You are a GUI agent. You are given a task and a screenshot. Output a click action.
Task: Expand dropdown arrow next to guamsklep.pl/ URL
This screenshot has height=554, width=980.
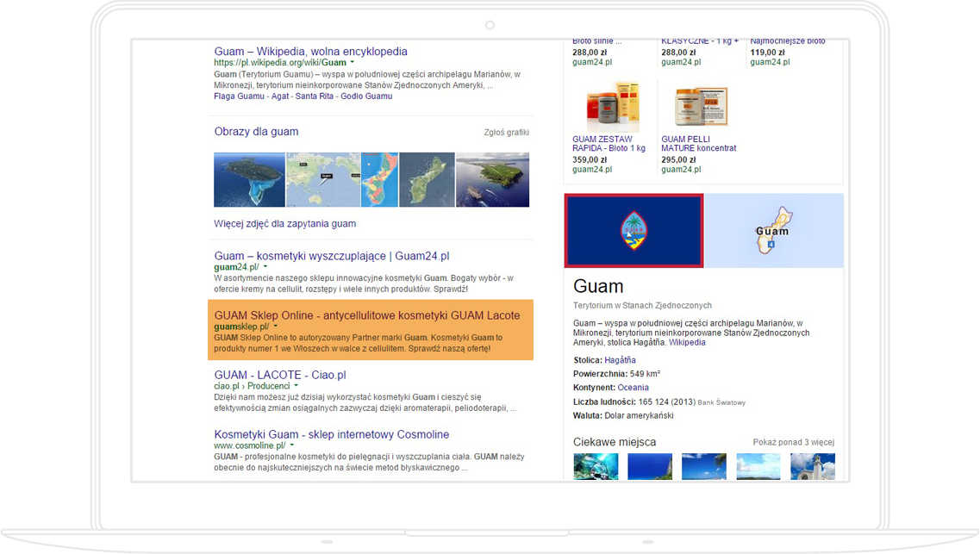pyautogui.click(x=276, y=326)
